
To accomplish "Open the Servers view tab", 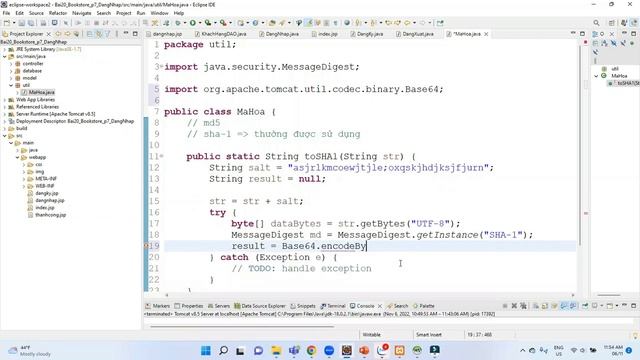I will click(x=219, y=306).
